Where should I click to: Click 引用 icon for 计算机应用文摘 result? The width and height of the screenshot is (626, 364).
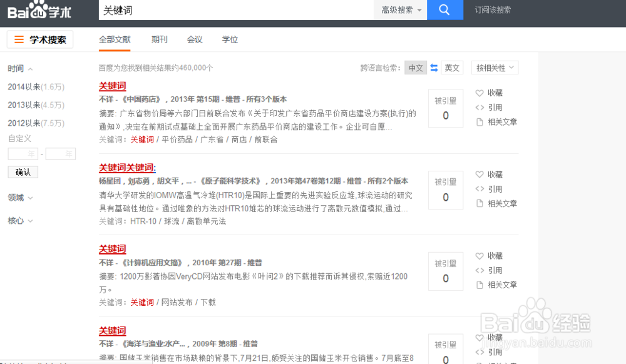click(x=480, y=270)
